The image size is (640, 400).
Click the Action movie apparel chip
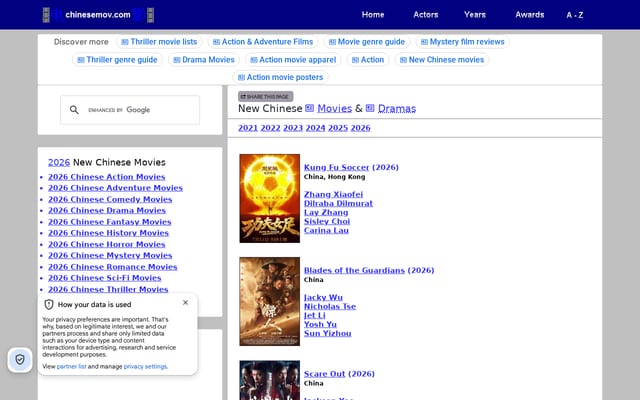coord(293,60)
